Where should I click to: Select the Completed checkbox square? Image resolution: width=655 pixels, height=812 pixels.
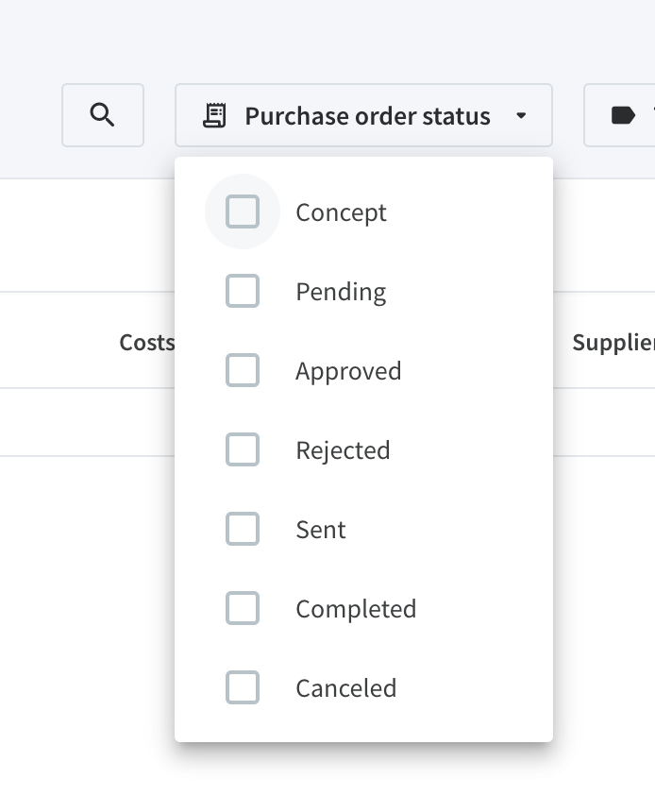(x=243, y=609)
